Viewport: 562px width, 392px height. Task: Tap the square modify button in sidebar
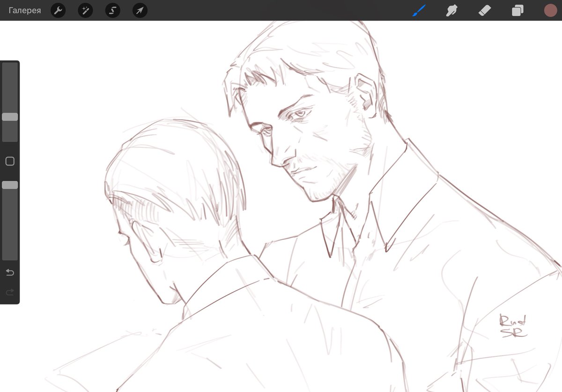10,161
